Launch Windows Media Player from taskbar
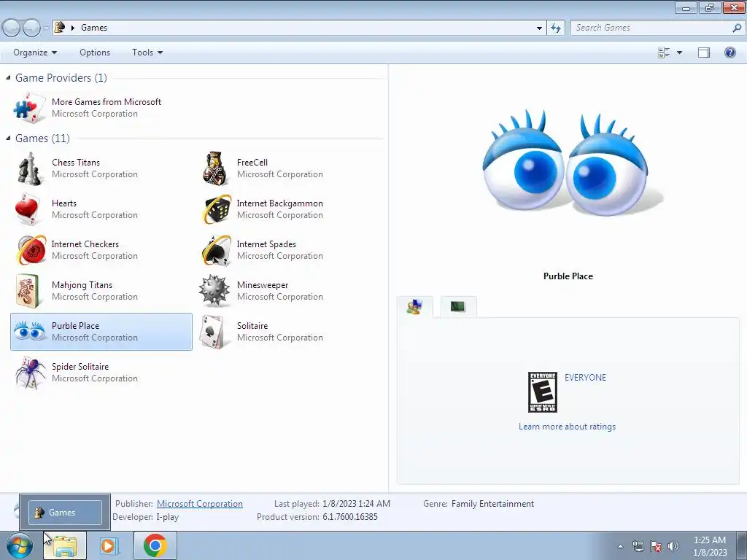 [109, 545]
